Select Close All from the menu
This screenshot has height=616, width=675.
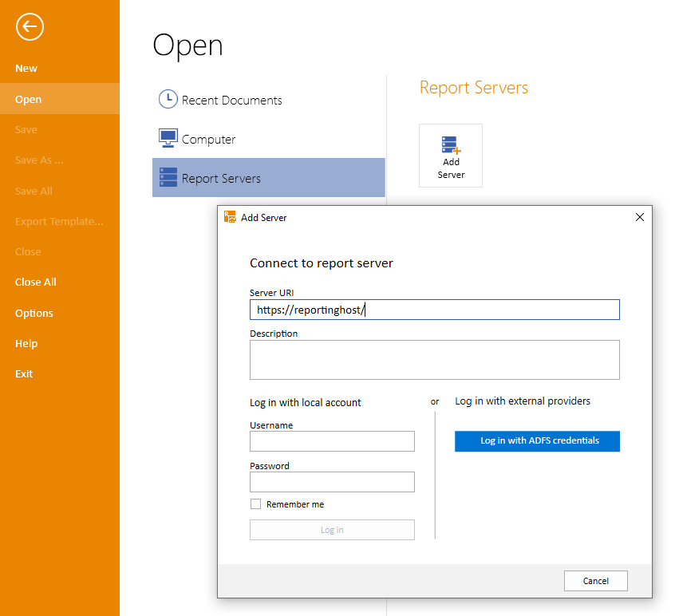click(x=35, y=282)
